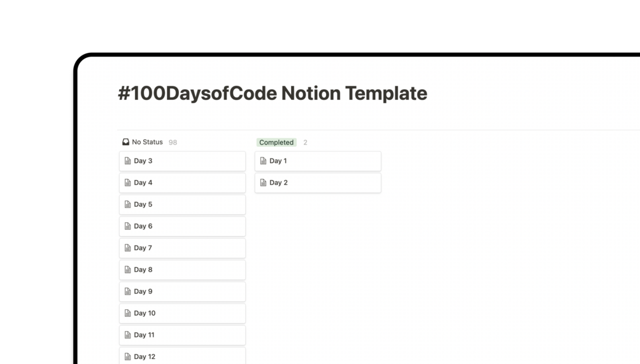Screen dimensions: 640x364
Task: Click the Day 11 page icon
Action: [127, 335]
